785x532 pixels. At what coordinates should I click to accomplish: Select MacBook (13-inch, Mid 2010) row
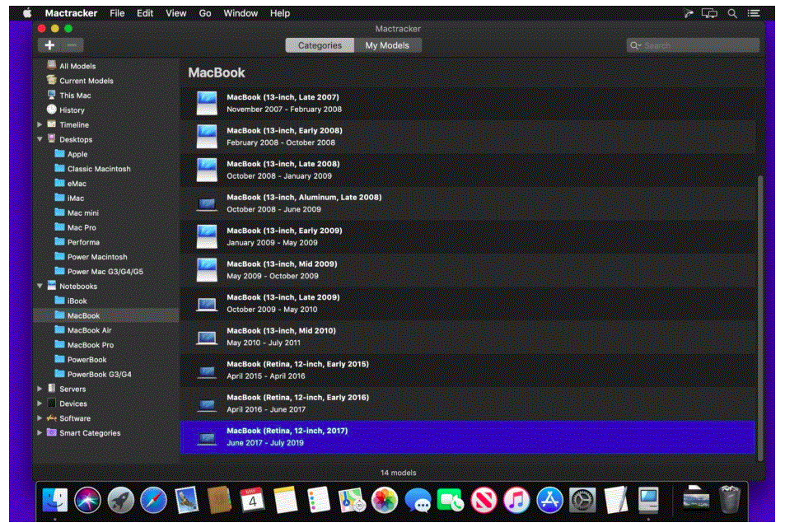(x=468, y=337)
